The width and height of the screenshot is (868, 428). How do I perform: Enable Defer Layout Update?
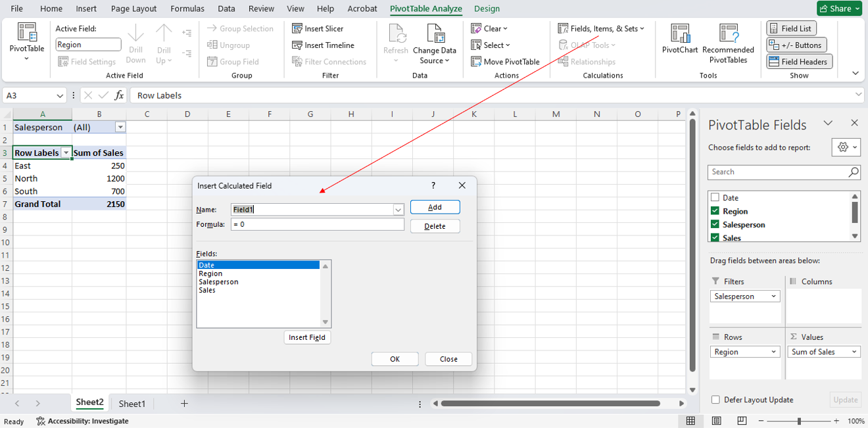(x=715, y=399)
